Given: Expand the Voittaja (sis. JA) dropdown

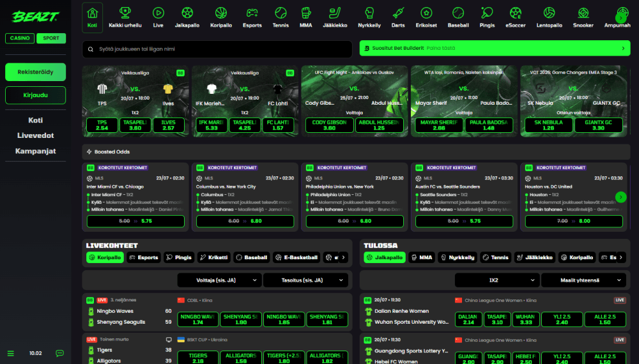Looking at the screenshot, I should tap(219, 280).
